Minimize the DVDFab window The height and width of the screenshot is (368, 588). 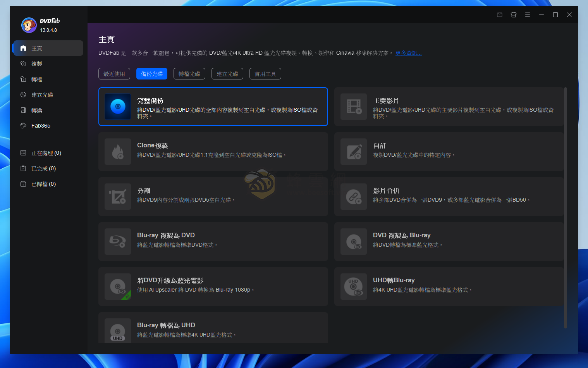pyautogui.click(x=542, y=15)
